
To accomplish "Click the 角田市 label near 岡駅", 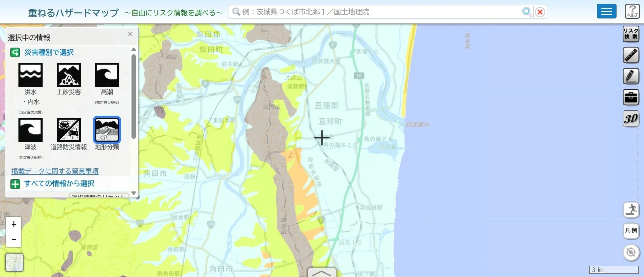I will coord(155,173).
